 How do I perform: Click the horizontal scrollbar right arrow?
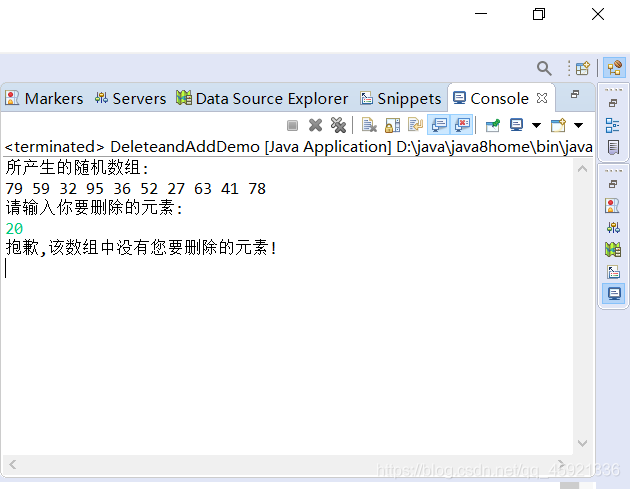tap(561, 464)
